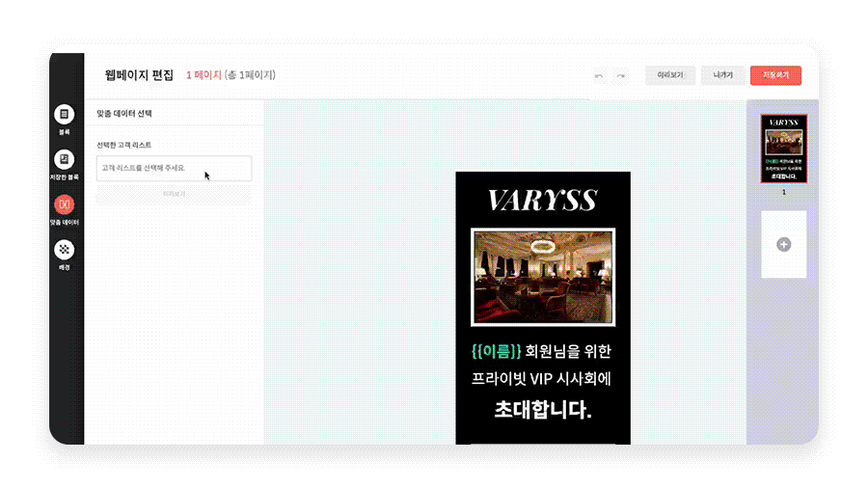Click the (총 1페이지) total pages text
Viewport: 868px width, 488px height.
250,75
